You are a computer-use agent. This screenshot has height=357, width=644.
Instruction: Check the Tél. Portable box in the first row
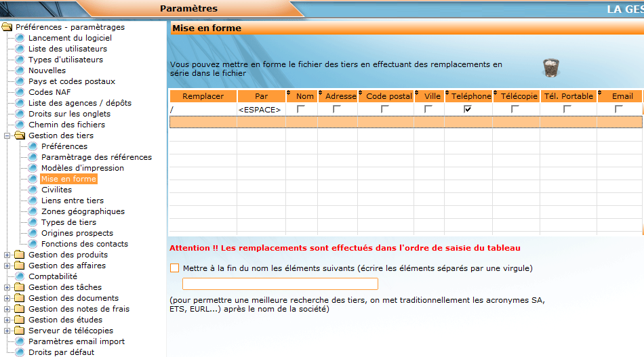click(x=567, y=109)
